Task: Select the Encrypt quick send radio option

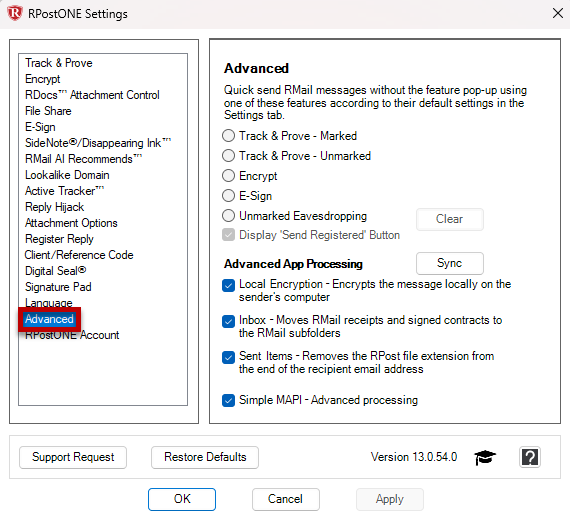Action: tap(228, 176)
